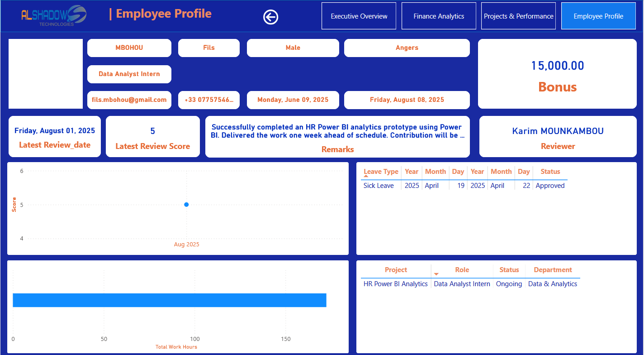Image resolution: width=644 pixels, height=355 pixels.
Task: Click the Angers city card
Action: coord(407,48)
